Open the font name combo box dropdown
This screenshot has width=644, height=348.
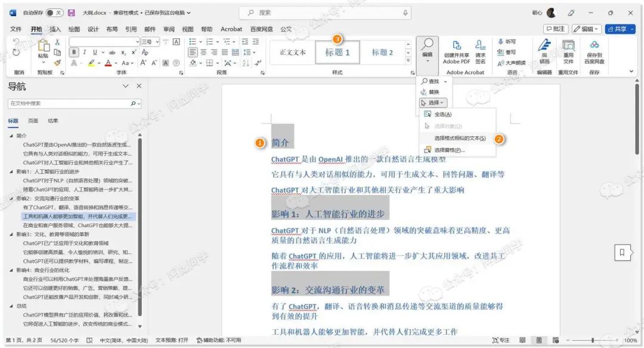coord(137,42)
